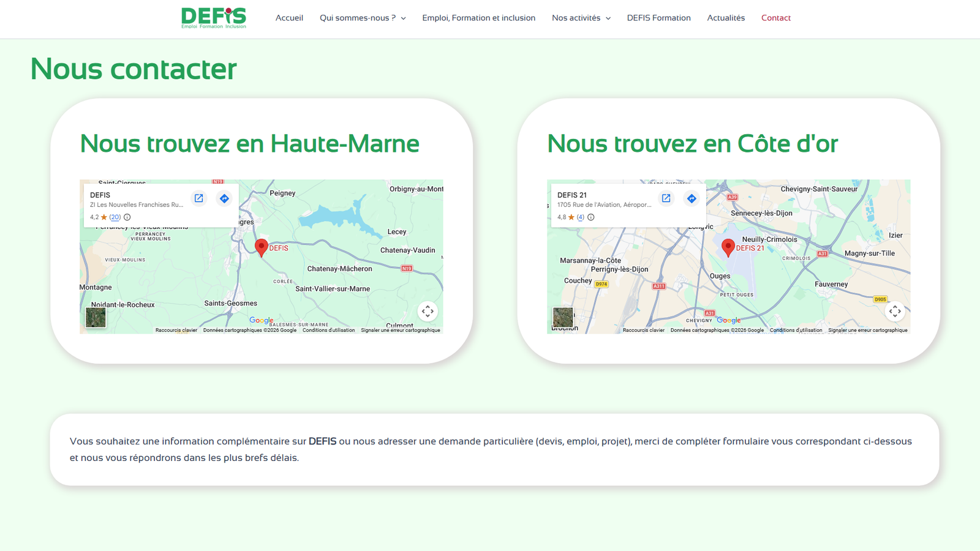Screen dimensions: 980x551
Task: Open DEFIS Formation page
Action: (x=658, y=18)
